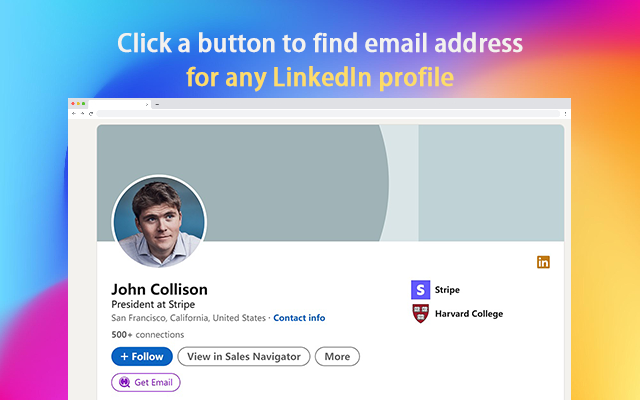This screenshot has height=400, width=640.
Task: Open the Stripe company name link
Action: coord(447,290)
